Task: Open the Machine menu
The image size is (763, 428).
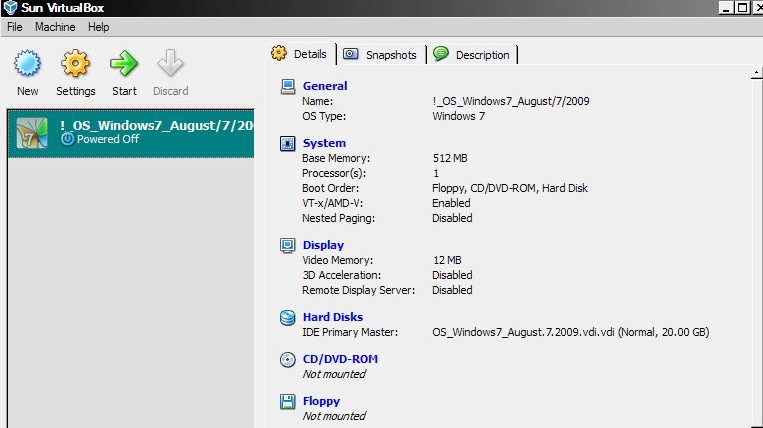Action: [55, 27]
